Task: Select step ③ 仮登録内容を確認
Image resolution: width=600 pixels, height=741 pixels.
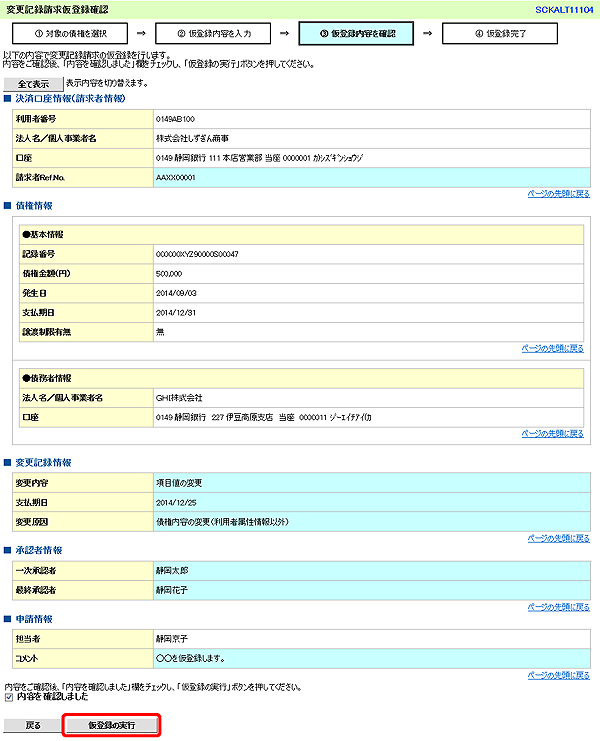Action: pos(356,34)
